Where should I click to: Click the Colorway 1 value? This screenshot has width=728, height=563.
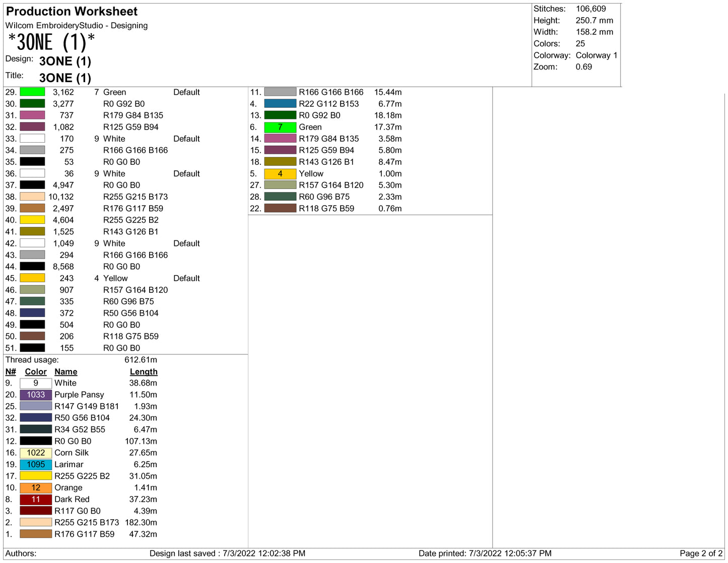(596, 55)
